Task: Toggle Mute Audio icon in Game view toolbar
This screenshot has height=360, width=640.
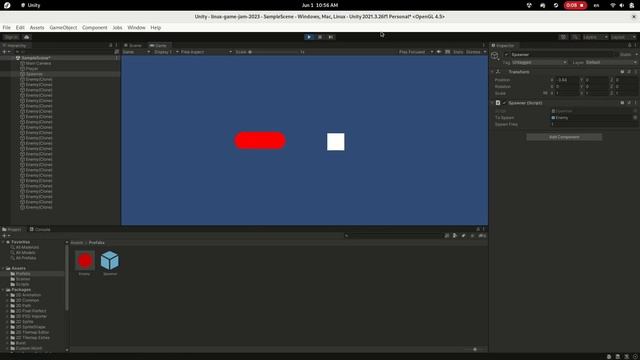Action: coord(439,52)
